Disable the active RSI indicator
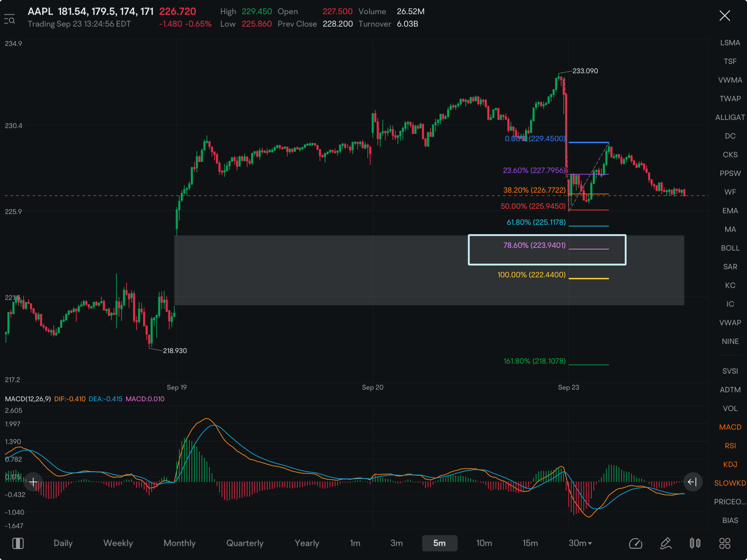The height and width of the screenshot is (560, 747). [730, 446]
